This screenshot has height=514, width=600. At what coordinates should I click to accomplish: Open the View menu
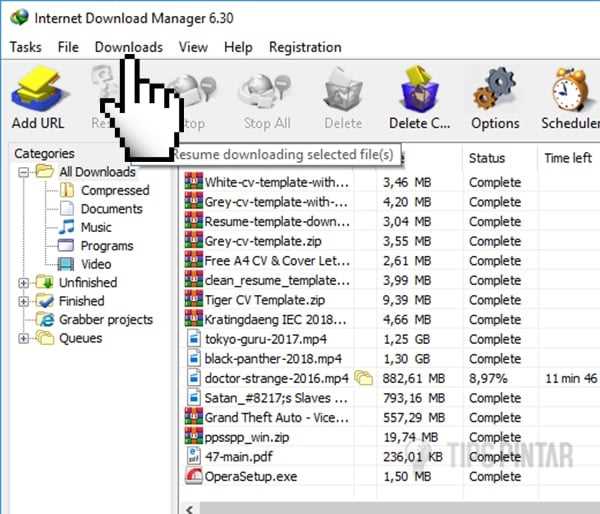[193, 47]
